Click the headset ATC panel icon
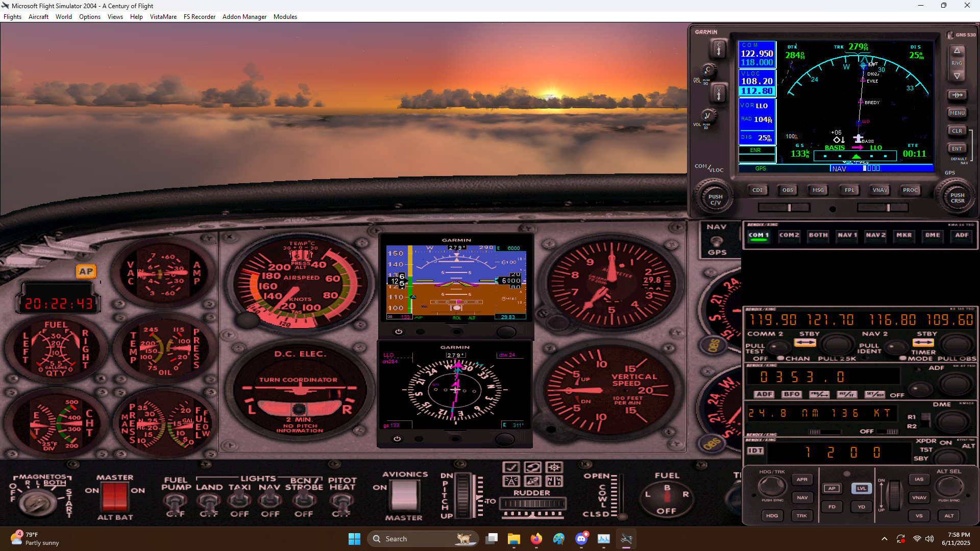Viewport: 980px width, 551px height. click(x=532, y=467)
